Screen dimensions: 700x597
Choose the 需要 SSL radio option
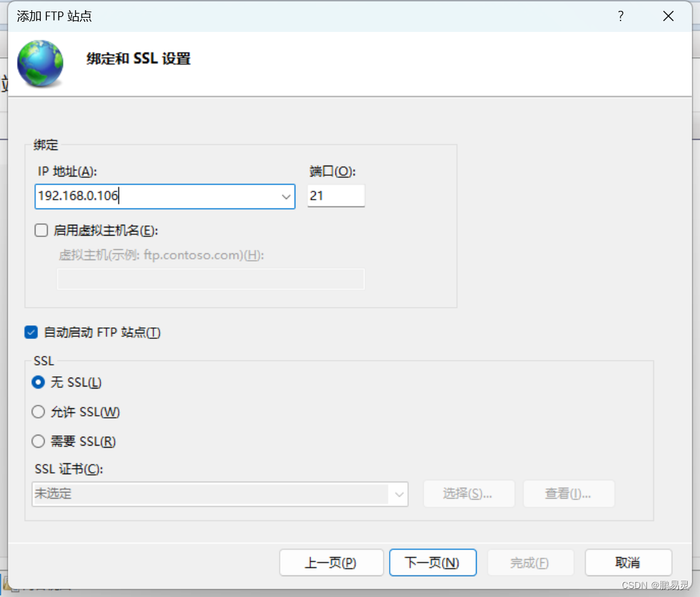coord(39,441)
